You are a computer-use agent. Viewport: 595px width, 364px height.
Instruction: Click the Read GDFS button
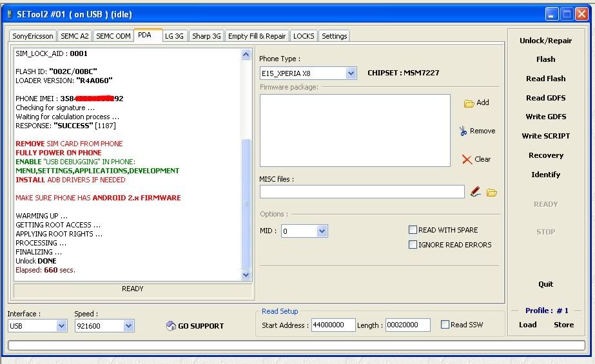coord(545,98)
